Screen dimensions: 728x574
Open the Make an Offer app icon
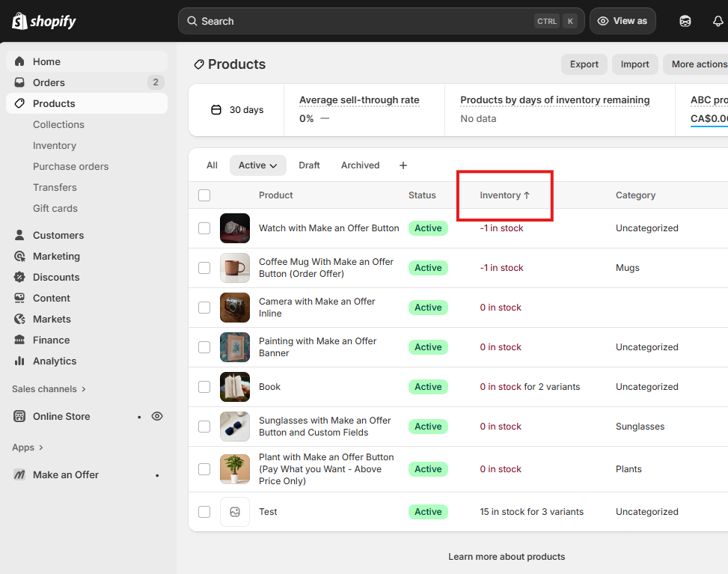point(19,475)
